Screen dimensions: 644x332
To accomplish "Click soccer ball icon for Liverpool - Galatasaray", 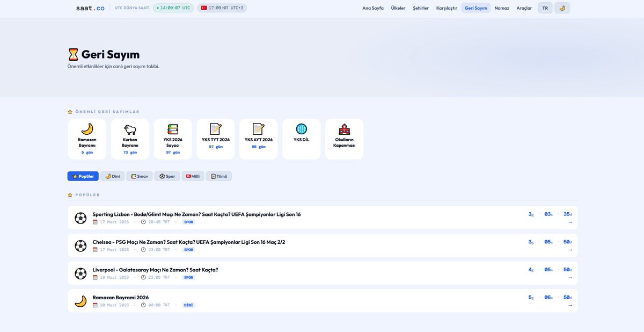I will (80, 273).
